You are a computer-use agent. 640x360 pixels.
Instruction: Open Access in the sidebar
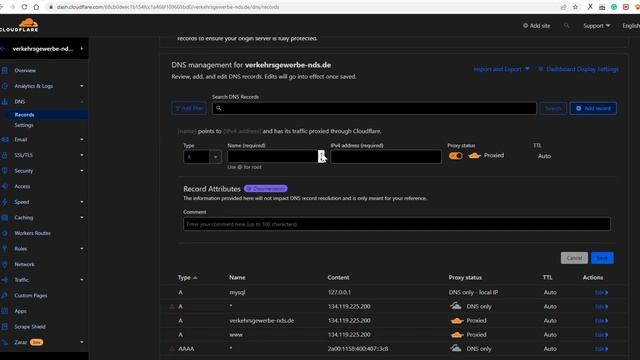click(22, 187)
